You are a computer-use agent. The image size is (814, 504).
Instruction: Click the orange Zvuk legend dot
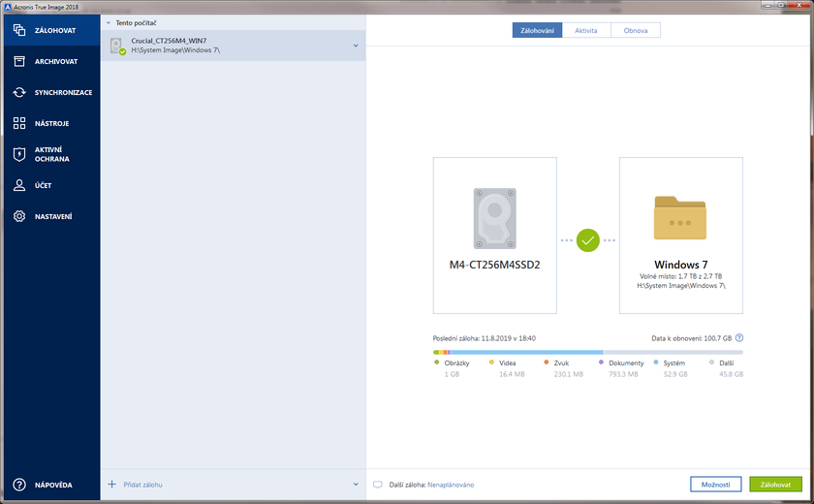(547, 362)
